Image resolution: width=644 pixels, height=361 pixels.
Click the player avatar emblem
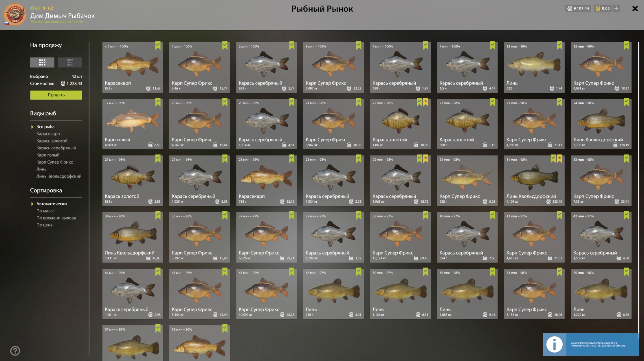tap(15, 14)
